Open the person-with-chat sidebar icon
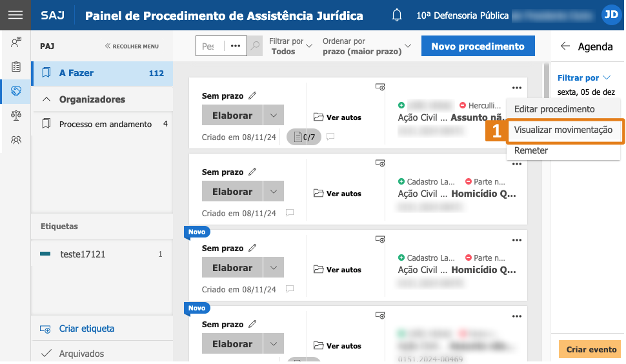The width and height of the screenshot is (626, 364). tap(16, 42)
